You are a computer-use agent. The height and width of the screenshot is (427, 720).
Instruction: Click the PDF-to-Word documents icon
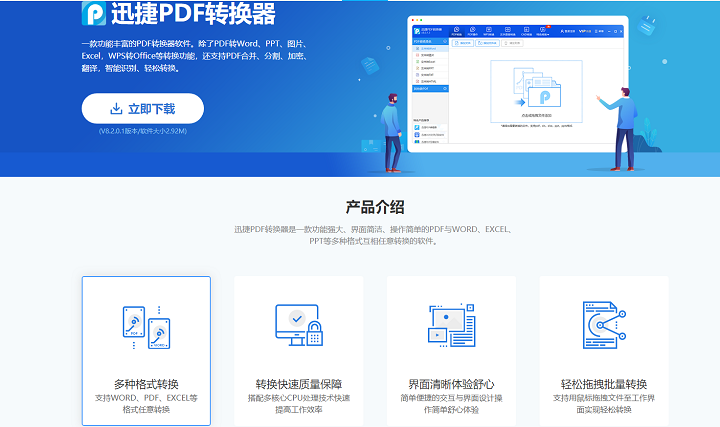click(x=146, y=327)
